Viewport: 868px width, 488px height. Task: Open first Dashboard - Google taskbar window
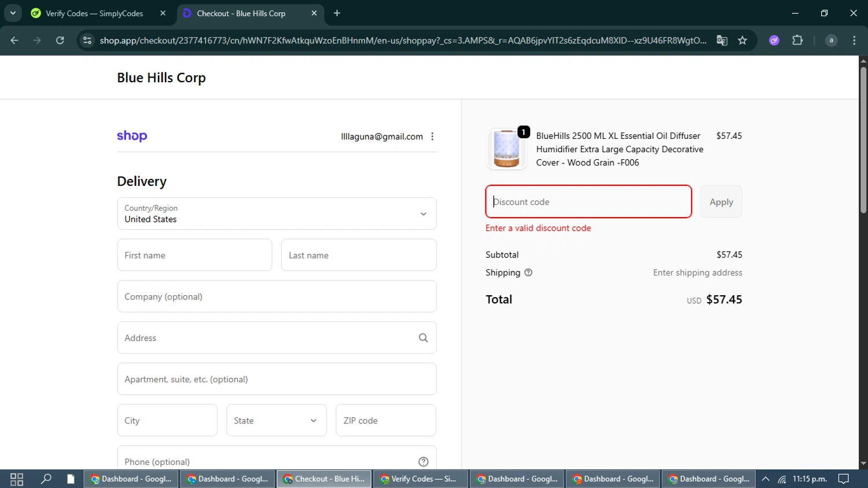[x=131, y=479]
